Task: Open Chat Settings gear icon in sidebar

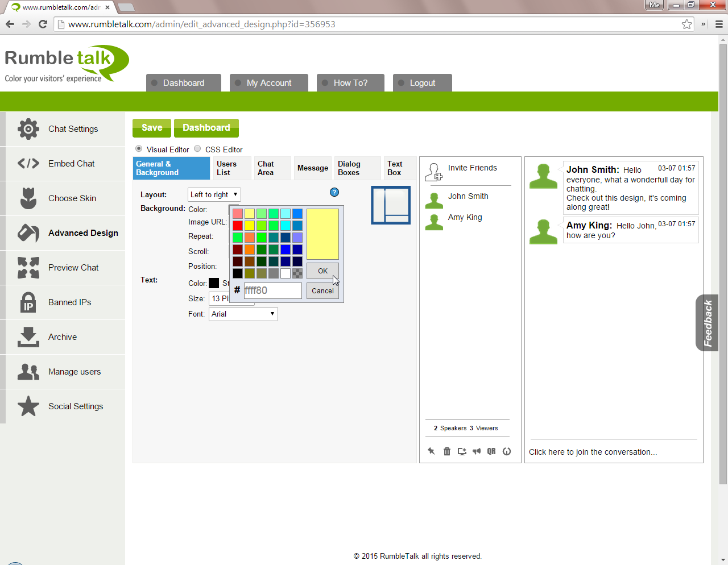Action: [x=28, y=129]
